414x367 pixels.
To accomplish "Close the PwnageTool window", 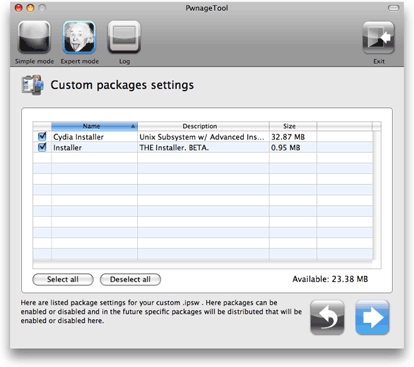I will click(x=19, y=8).
